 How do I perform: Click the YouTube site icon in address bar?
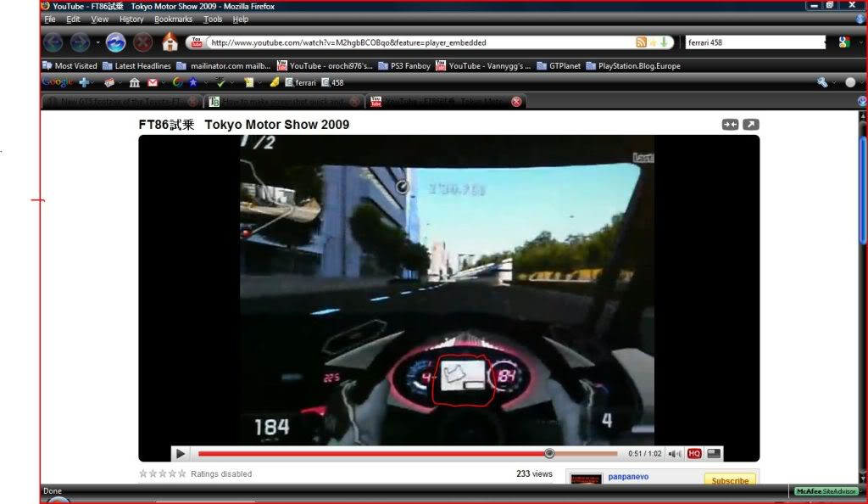click(x=197, y=42)
